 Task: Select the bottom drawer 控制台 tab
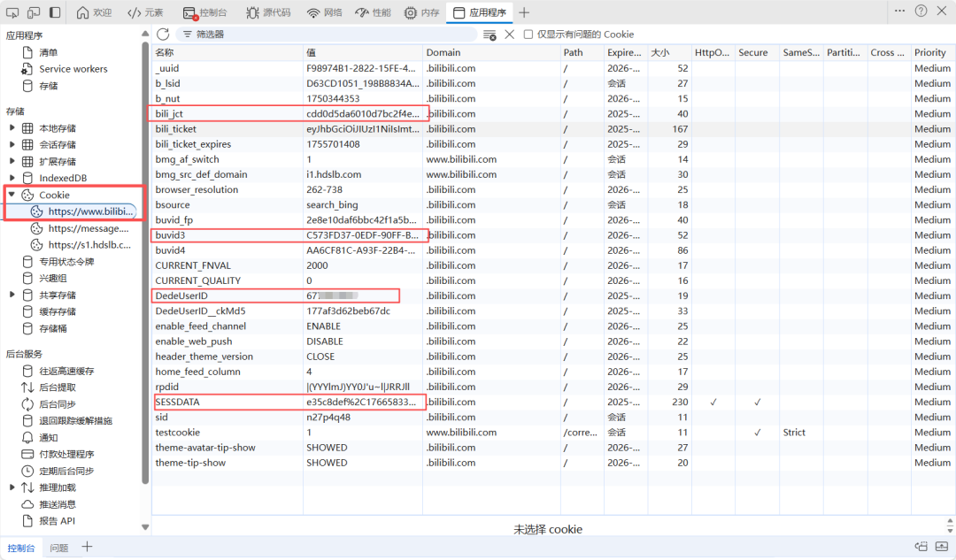[x=20, y=548]
